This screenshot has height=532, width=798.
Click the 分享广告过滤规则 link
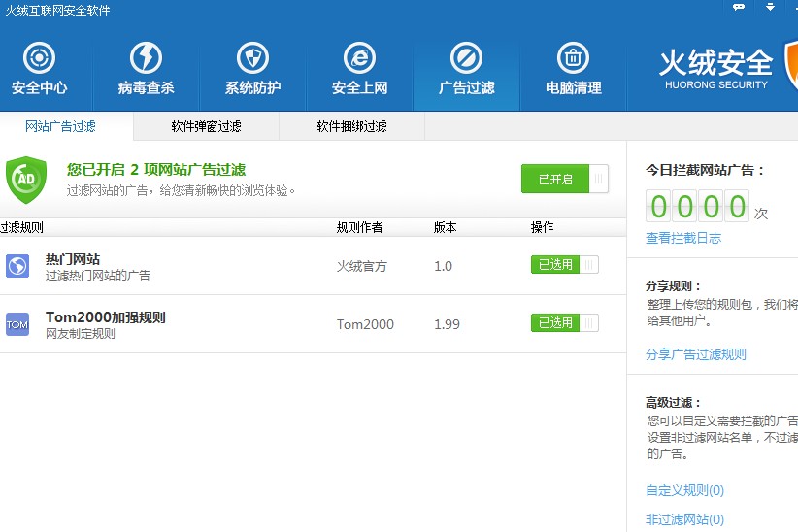point(696,354)
